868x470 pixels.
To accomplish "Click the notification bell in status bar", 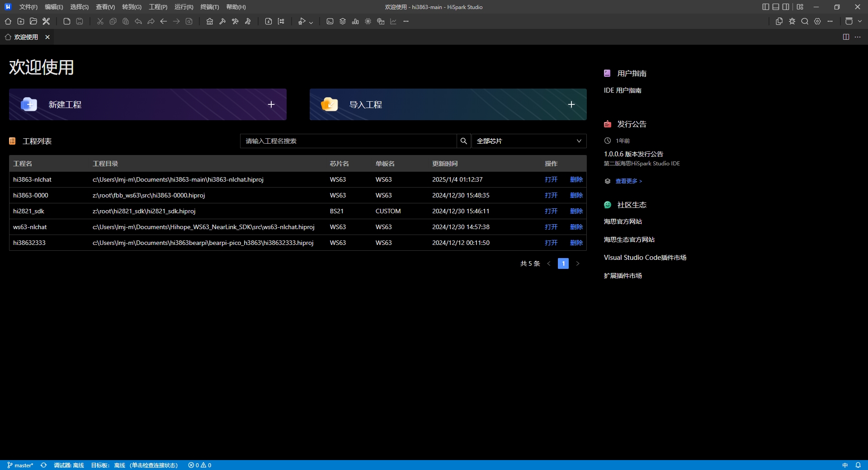I will coord(858,465).
